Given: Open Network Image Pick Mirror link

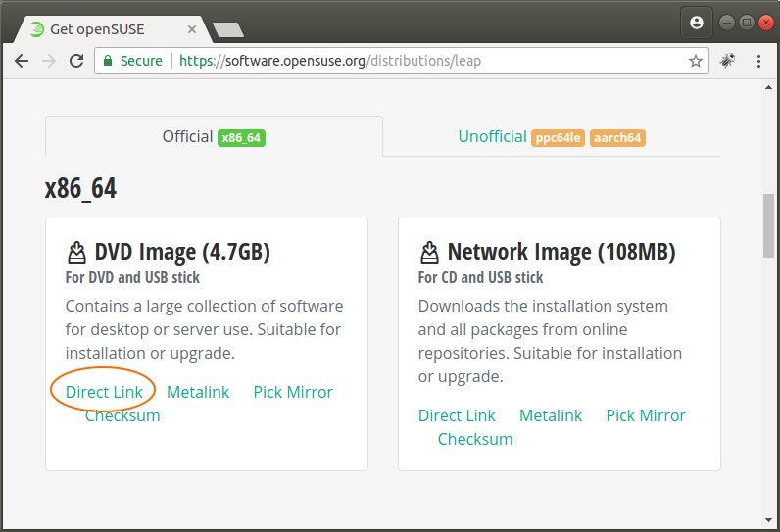Looking at the screenshot, I should coord(646,415).
